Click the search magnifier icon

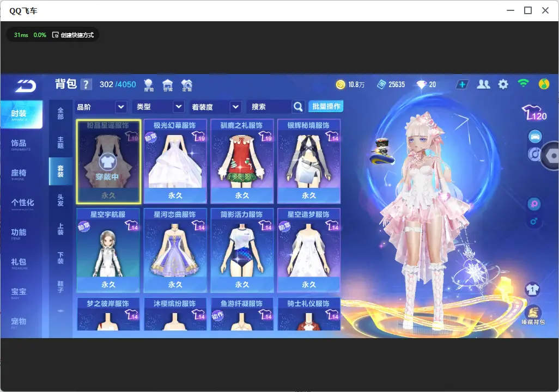(x=298, y=107)
